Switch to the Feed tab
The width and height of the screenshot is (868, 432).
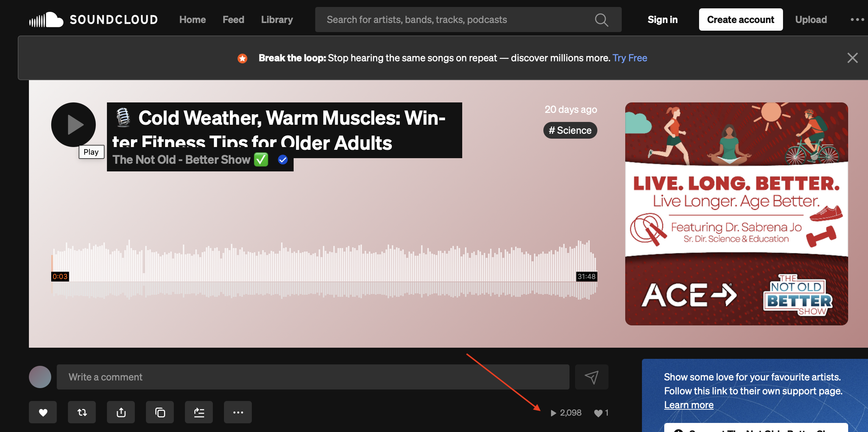tap(233, 20)
